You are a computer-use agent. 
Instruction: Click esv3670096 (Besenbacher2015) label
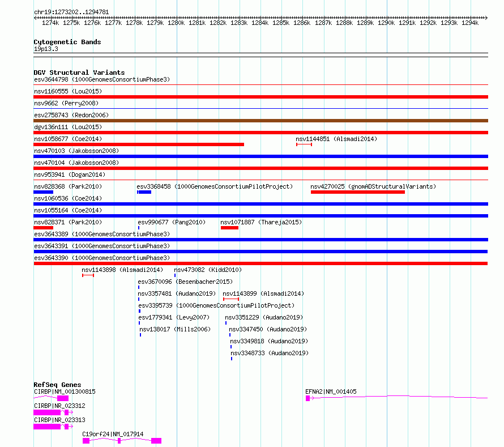pyautogui.click(x=186, y=282)
